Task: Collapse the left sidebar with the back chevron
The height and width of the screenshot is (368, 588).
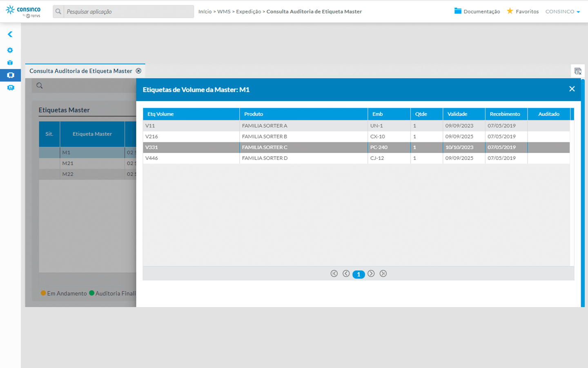Action: (x=10, y=34)
